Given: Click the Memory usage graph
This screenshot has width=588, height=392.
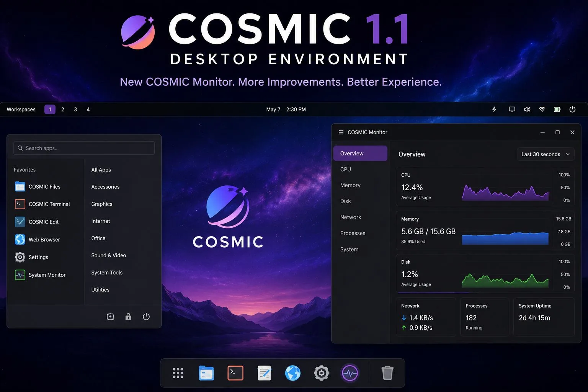Looking at the screenshot, I should (x=505, y=238).
